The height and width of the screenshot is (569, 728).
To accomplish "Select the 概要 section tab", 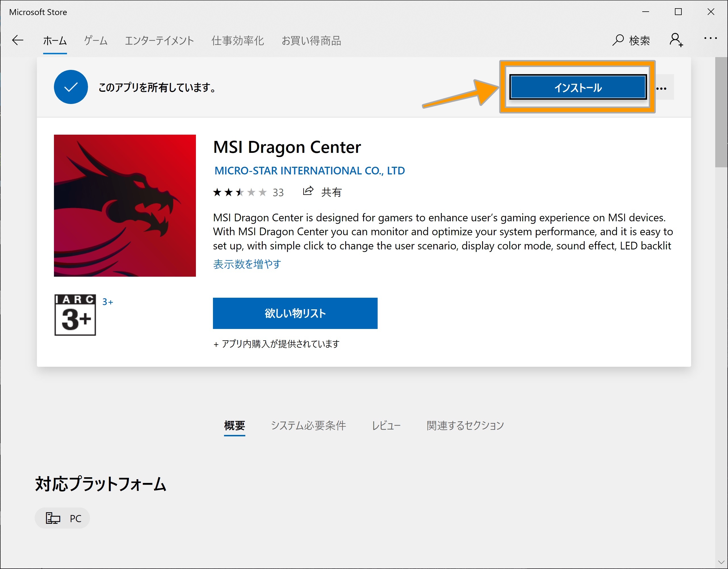I will (x=234, y=425).
